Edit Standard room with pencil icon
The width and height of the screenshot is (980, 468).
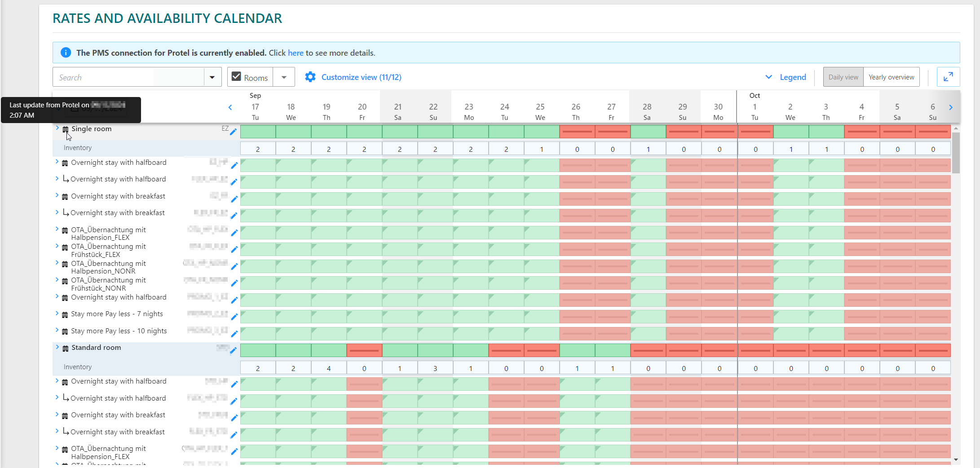click(x=234, y=350)
